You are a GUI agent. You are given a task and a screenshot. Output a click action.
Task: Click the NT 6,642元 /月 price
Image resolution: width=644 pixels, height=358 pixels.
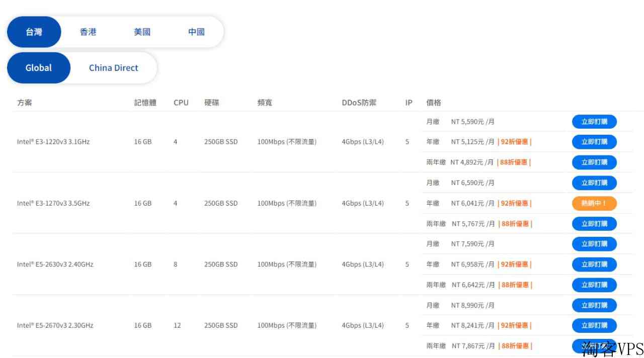click(473, 285)
